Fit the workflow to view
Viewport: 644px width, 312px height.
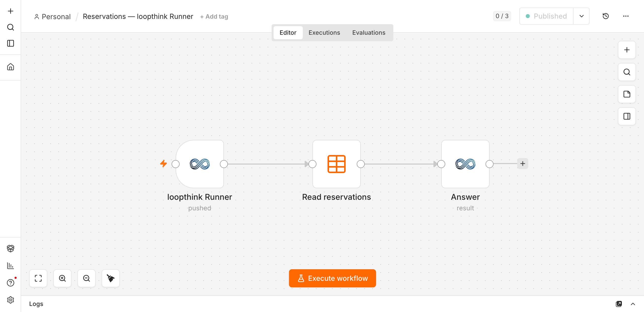pyautogui.click(x=38, y=278)
